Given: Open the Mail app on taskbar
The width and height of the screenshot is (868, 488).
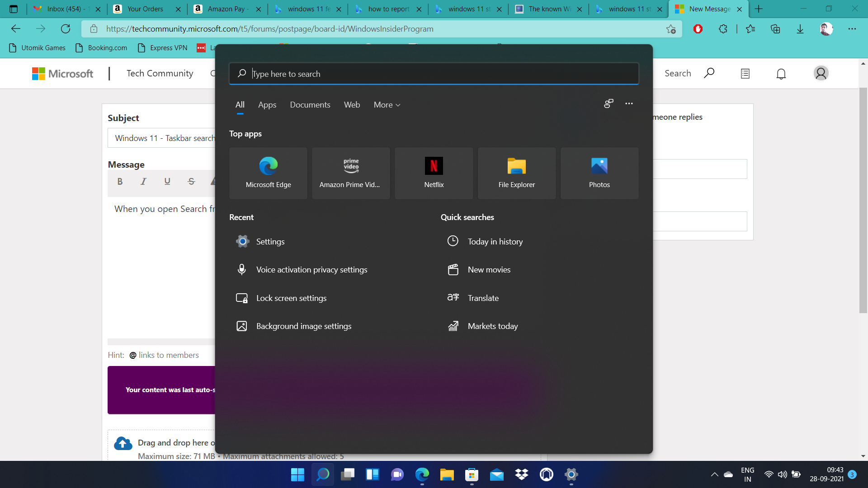Looking at the screenshot, I should tap(496, 474).
